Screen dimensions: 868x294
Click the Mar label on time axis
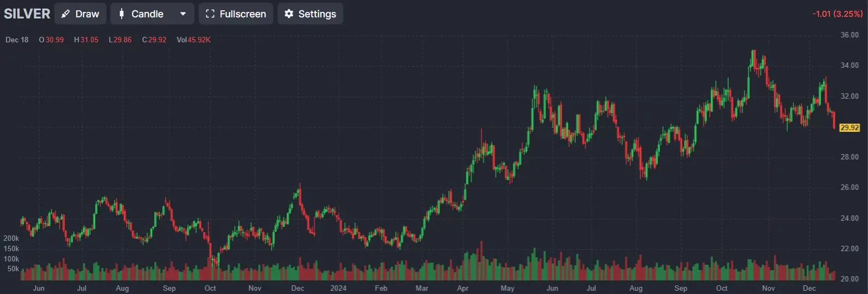pyautogui.click(x=422, y=288)
